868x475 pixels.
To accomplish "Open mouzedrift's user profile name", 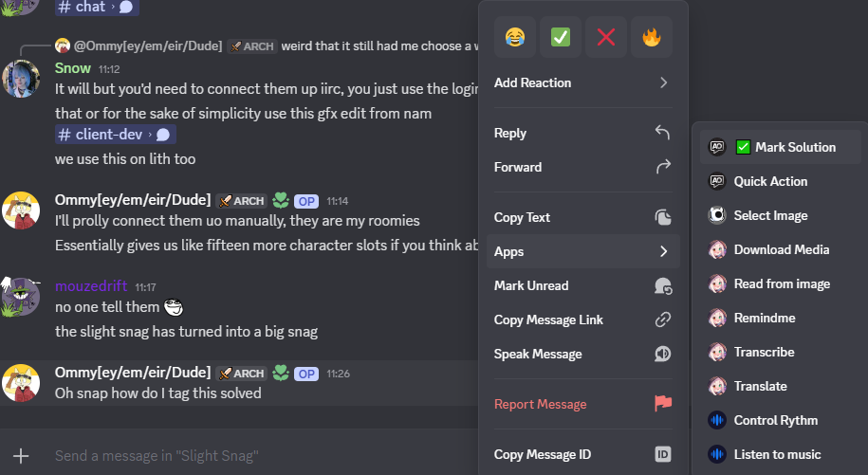I will pos(91,286).
